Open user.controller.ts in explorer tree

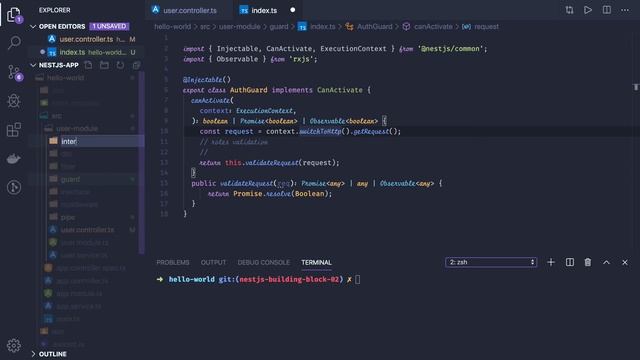coord(86,230)
